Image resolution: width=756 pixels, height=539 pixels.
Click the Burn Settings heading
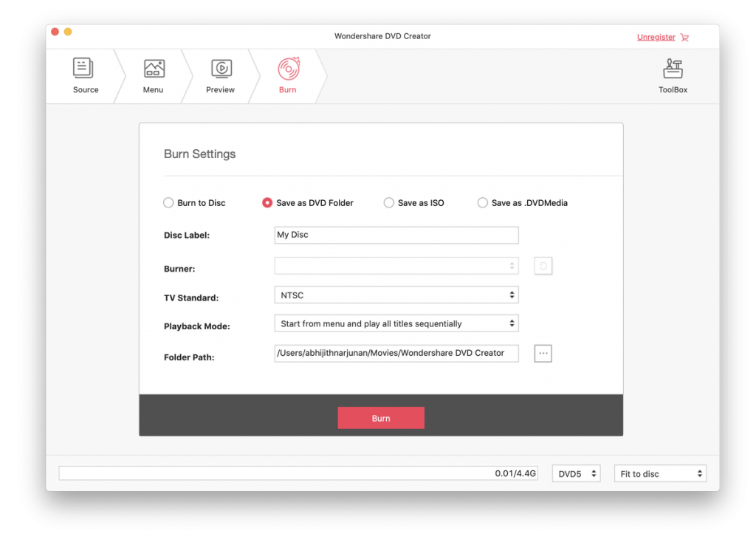(x=199, y=154)
